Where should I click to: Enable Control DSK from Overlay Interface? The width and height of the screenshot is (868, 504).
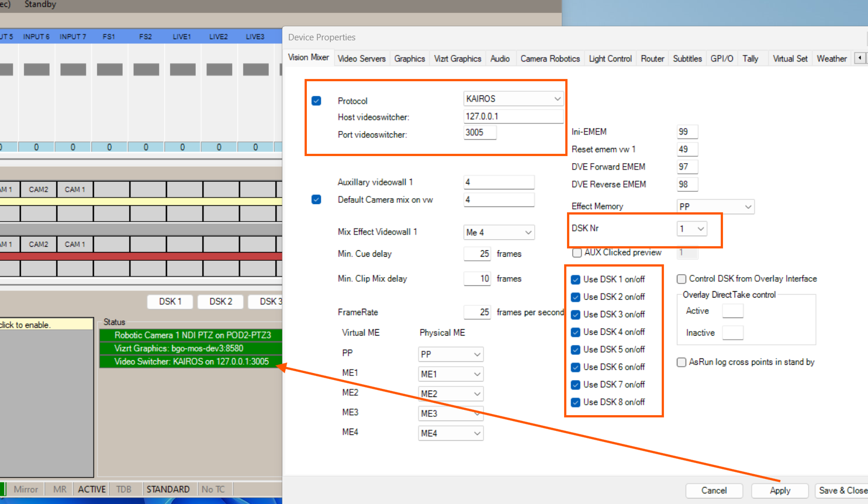click(x=682, y=279)
